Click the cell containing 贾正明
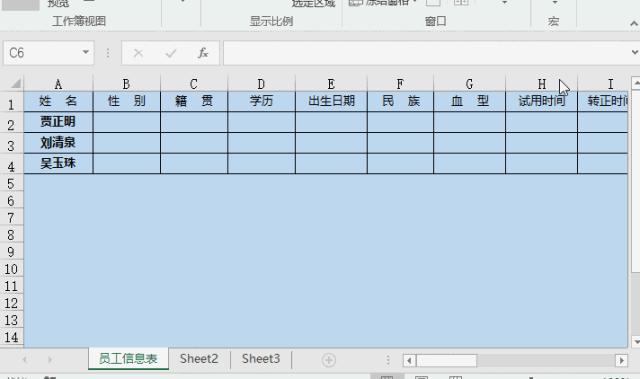The image size is (640, 379). [x=58, y=122]
